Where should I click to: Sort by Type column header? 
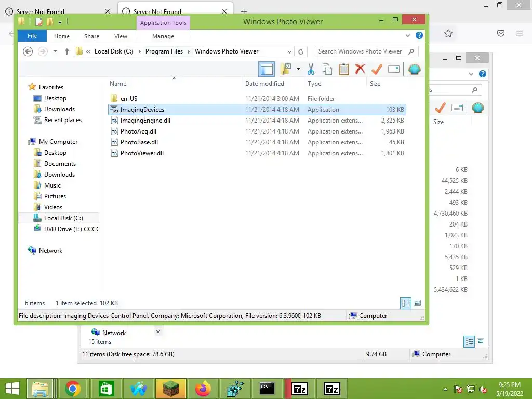pyautogui.click(x=314, y=84)
